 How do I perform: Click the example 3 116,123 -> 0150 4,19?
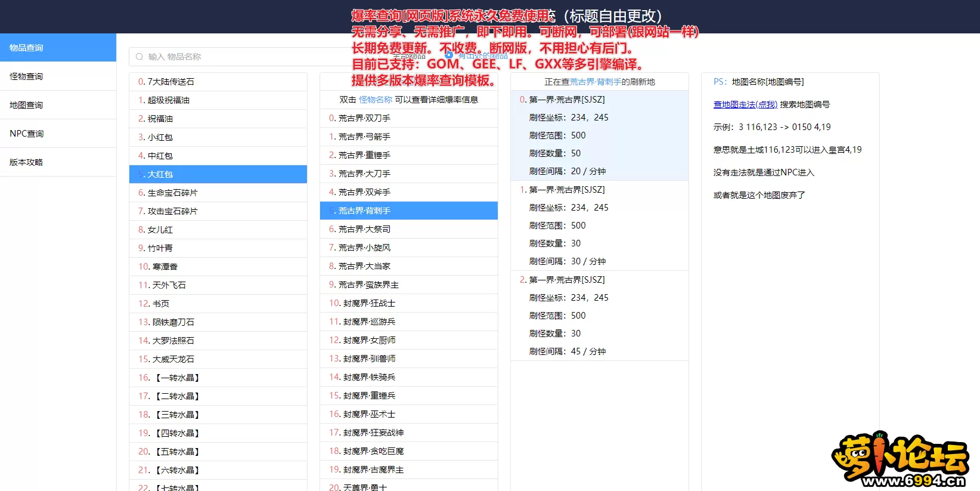pyautogui.click(x=784, y=127)
